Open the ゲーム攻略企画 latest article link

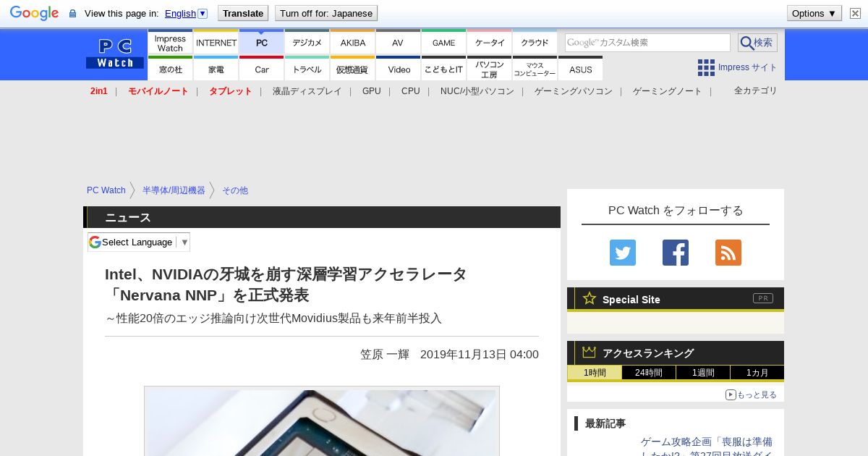point(707,447)
